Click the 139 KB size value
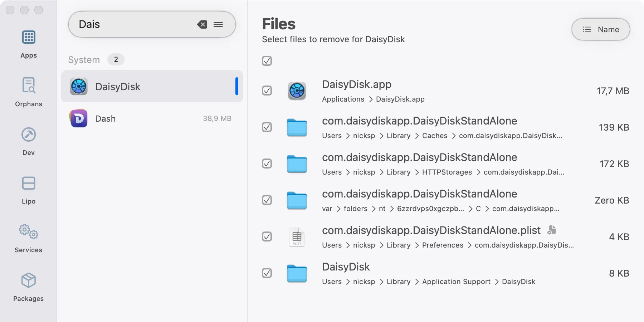This screenshot has height=322, width=644. tap(614, 127)
